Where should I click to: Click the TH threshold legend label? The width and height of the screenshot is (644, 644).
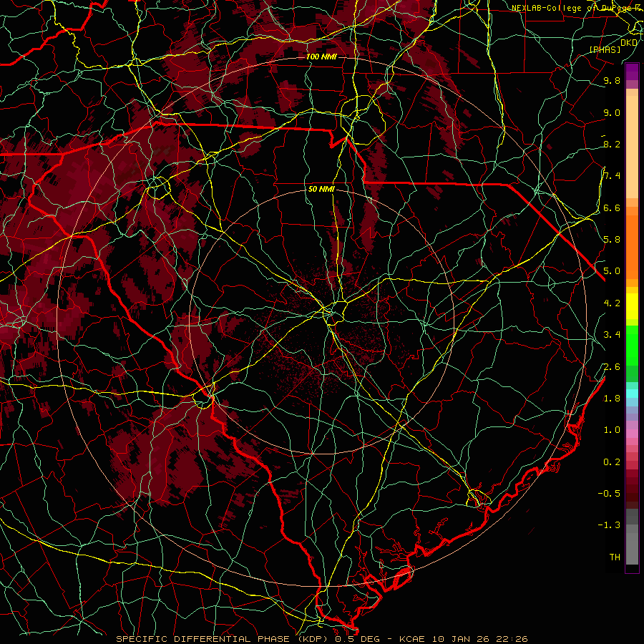(615, 557)
